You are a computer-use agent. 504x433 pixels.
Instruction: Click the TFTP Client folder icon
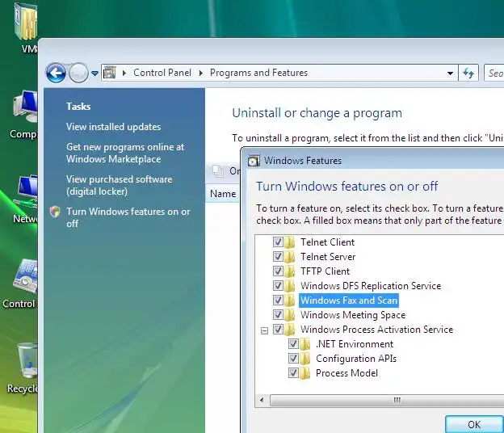tap(290, 271)
